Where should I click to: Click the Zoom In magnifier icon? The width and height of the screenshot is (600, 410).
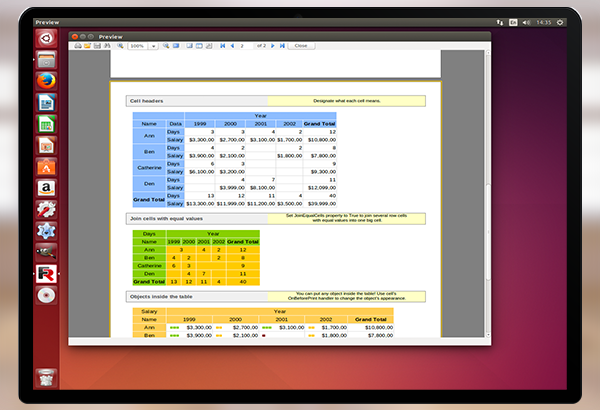pos(121,46)
